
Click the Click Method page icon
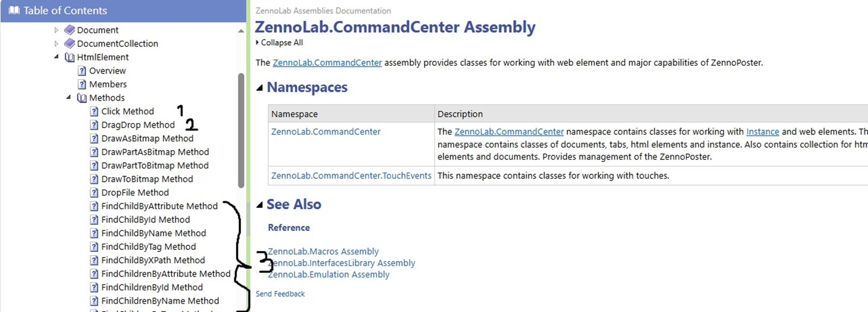pos(94,111)
